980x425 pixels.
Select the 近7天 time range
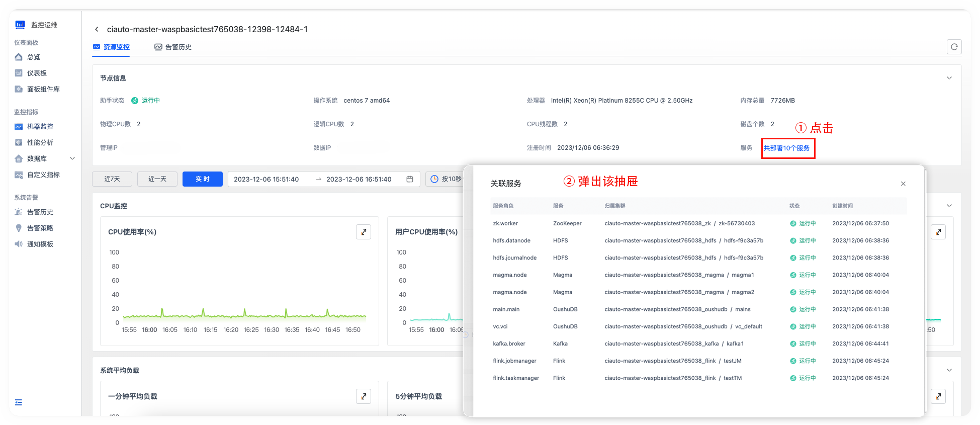pos(112,179)
